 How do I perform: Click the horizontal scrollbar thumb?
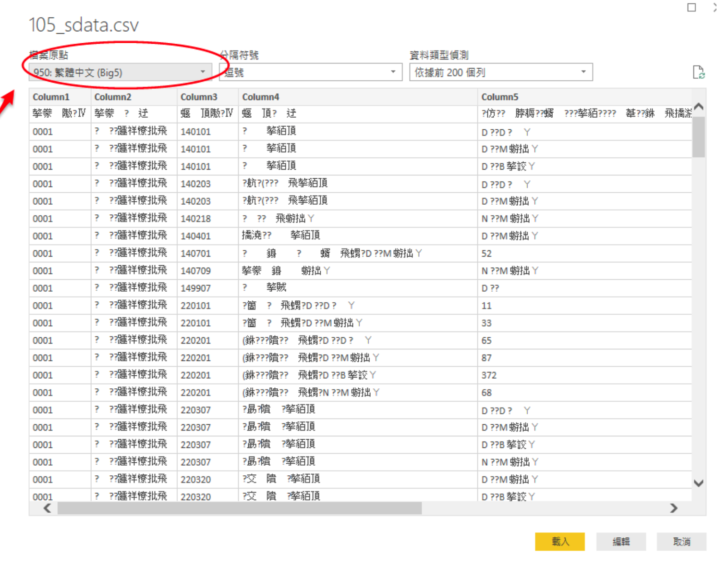[240, 508]
